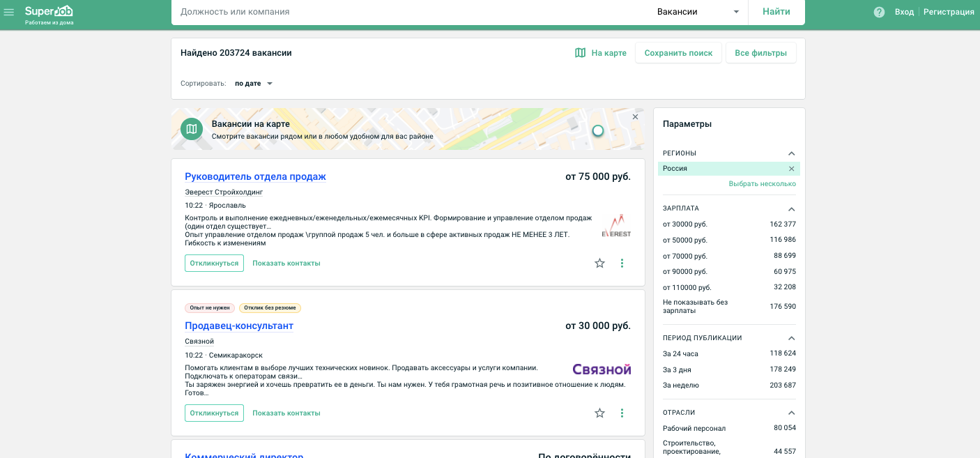Click Вход in the header
Screen dimensions: 980x458
click(x=904, y=12)
